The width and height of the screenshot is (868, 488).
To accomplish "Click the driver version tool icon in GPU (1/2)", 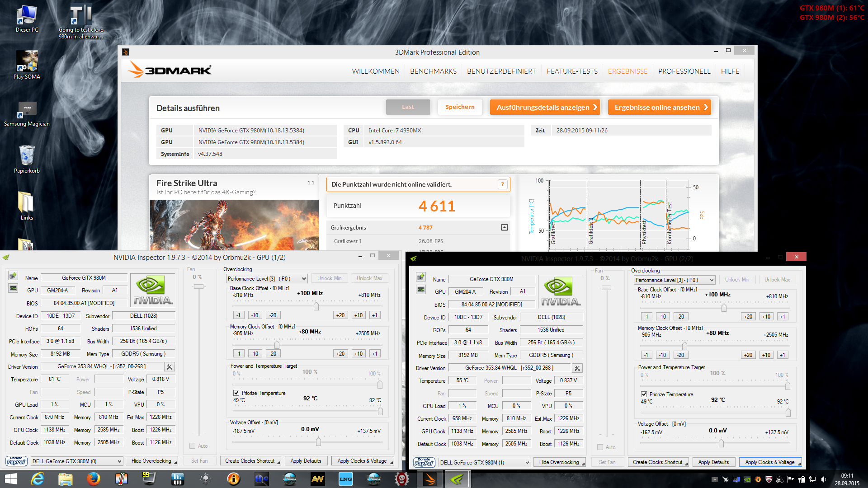I will click(x=170, y=367).
